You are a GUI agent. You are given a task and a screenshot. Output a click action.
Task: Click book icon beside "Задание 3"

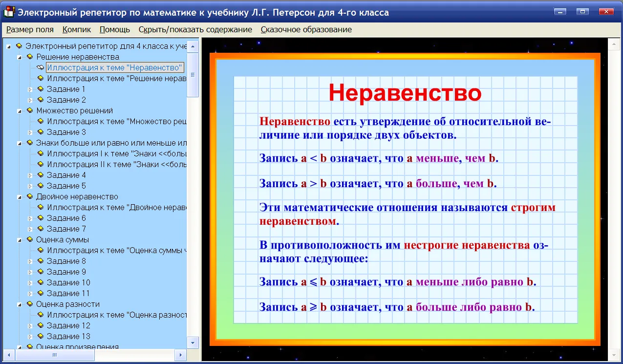(x=41, y=132)
